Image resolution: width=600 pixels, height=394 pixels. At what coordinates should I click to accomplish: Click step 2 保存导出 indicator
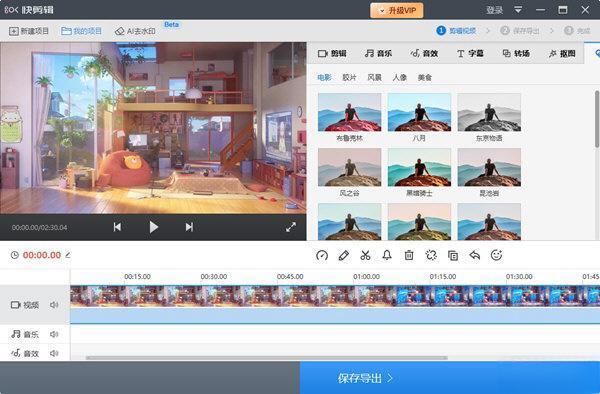click(520, 31)
